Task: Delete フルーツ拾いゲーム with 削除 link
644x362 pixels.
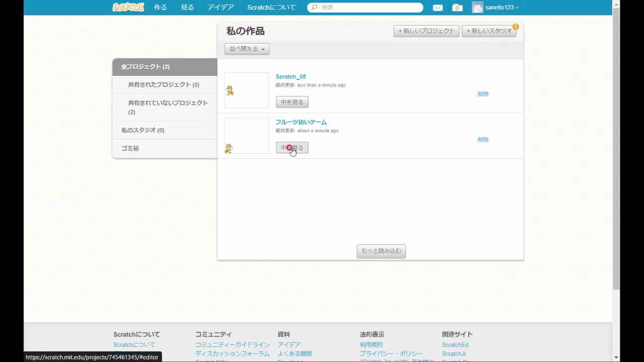Action: coord(483,140)
